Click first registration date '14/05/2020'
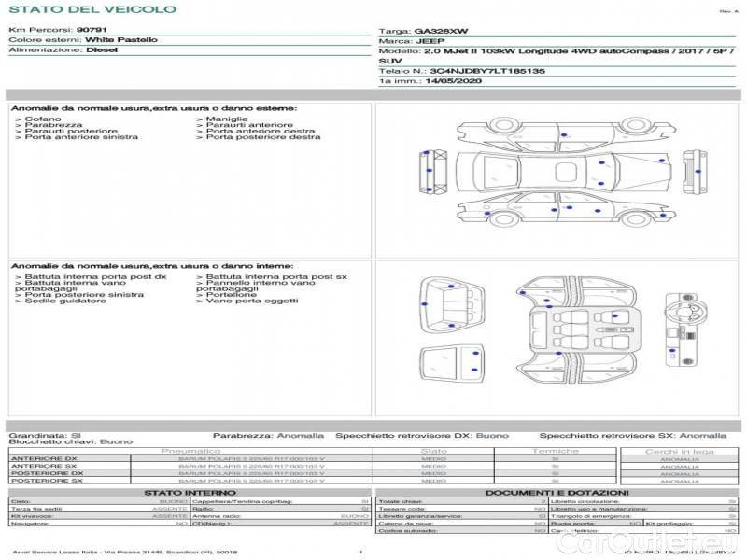747x560 pixels. 453,81
